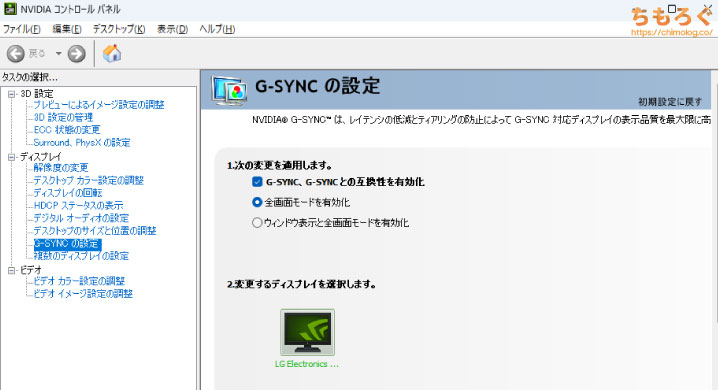Click the 3D 設定 category label
718x390 pixels.
click(x=37, y=94)
